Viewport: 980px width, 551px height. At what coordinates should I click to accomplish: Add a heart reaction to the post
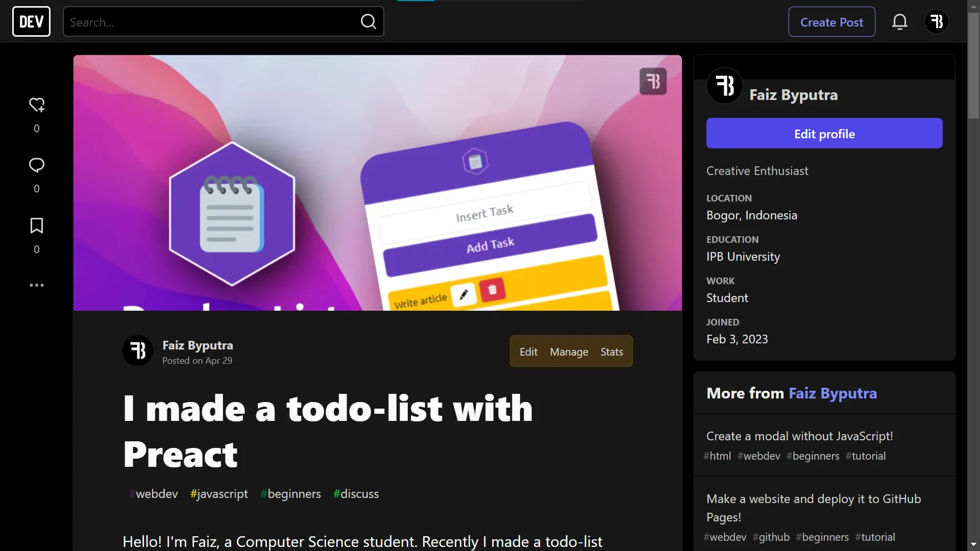37,105
